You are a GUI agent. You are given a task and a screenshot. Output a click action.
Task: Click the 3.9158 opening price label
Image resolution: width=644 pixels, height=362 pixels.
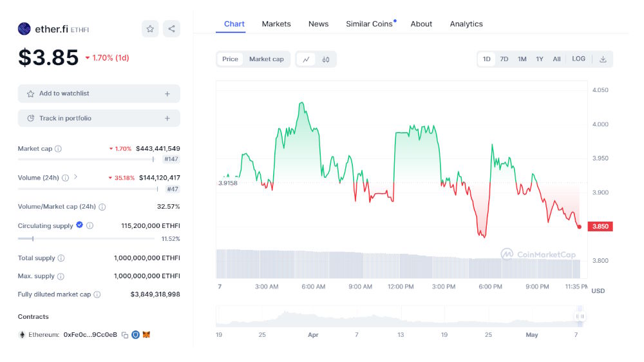[227, 184]
